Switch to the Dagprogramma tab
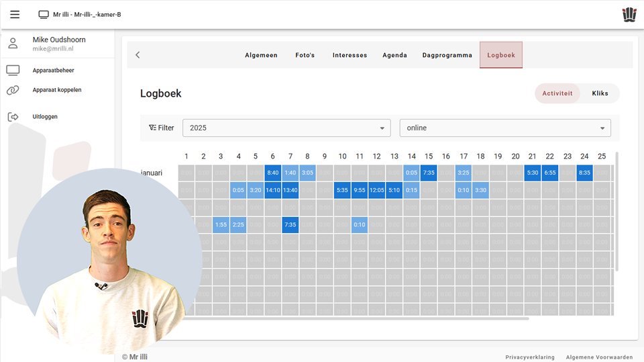Screen dimensions: 644x362 (447, 55)
